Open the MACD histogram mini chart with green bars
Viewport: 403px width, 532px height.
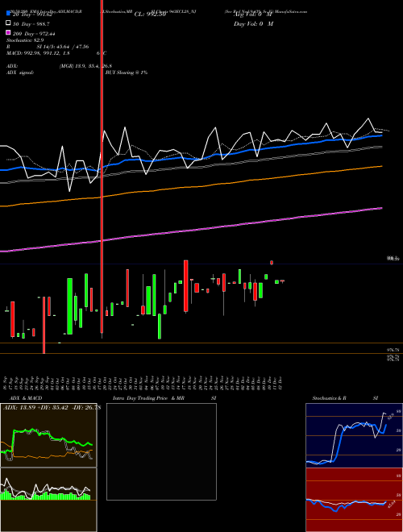pyautogui.click(x=48, y=500)
